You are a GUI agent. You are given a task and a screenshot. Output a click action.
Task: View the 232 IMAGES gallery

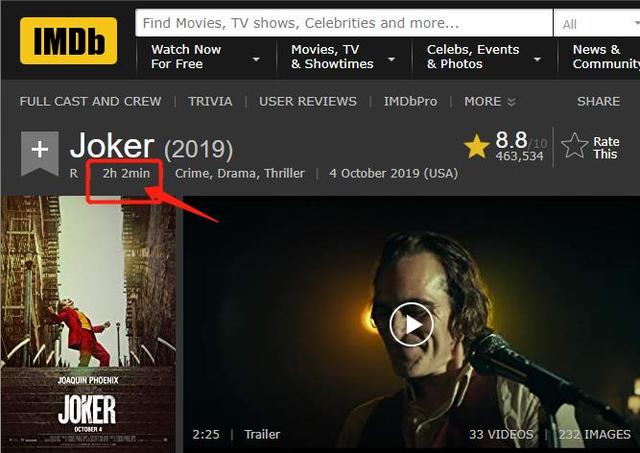[x=594, y=434]
